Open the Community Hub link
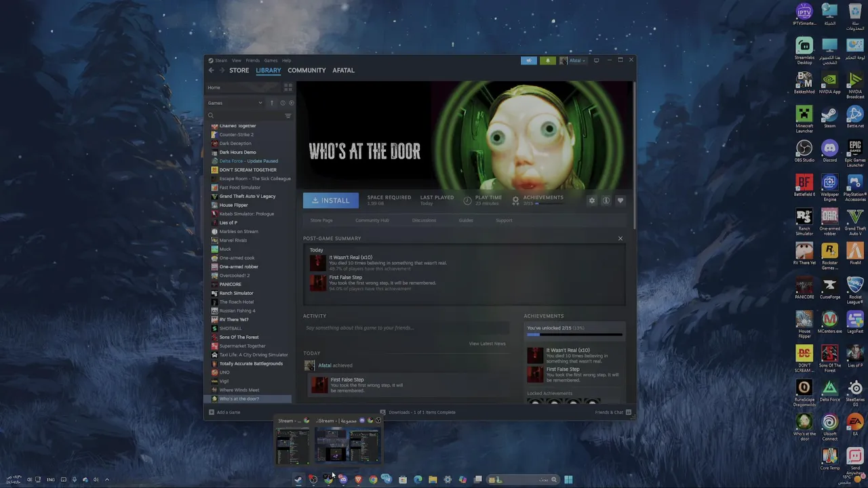 372,220
